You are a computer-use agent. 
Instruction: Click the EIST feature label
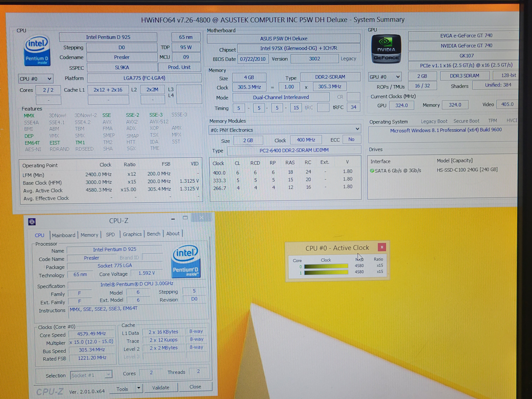coord(55,143)
